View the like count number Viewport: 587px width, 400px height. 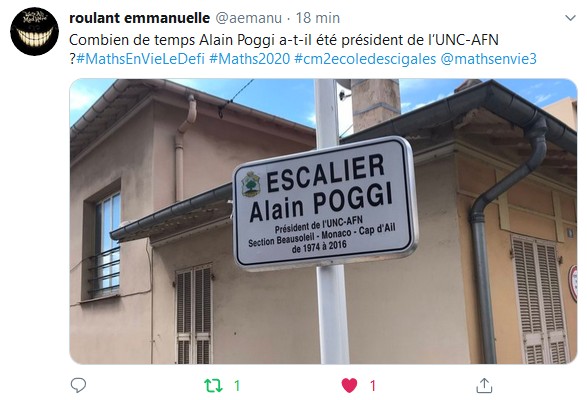[372, 385]
